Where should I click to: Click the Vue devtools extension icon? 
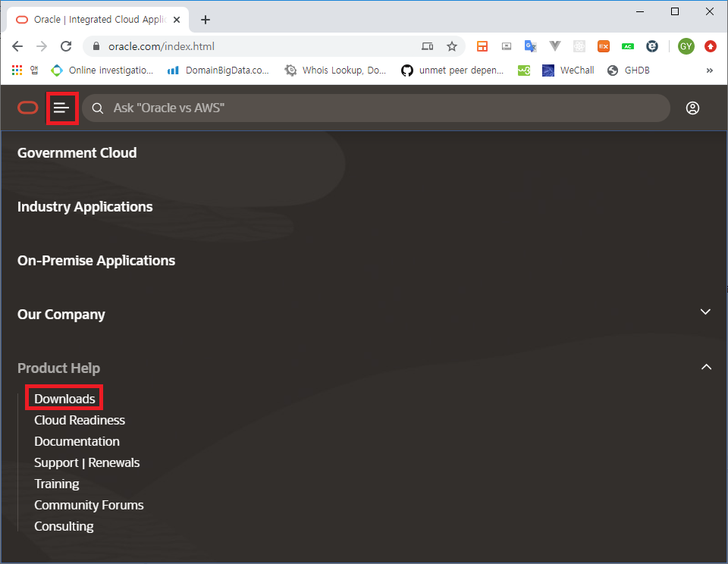[555, 46]
